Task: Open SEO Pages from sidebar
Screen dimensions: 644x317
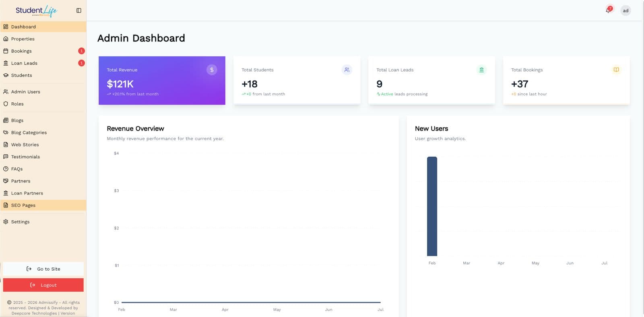Action: (43, 205)
